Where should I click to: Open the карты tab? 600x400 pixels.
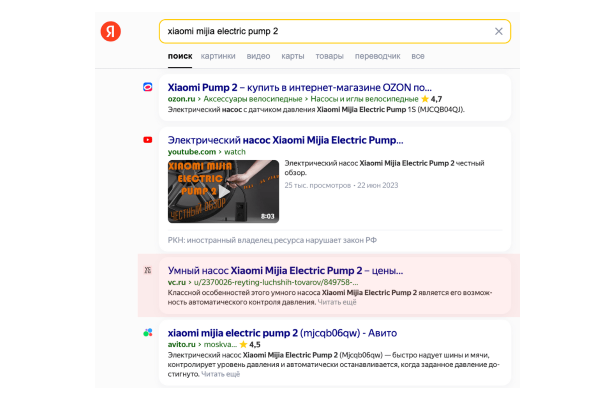click(x=293, y=56)
